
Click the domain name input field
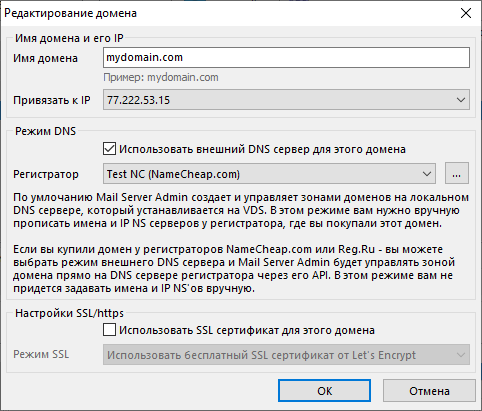(286, 57)
